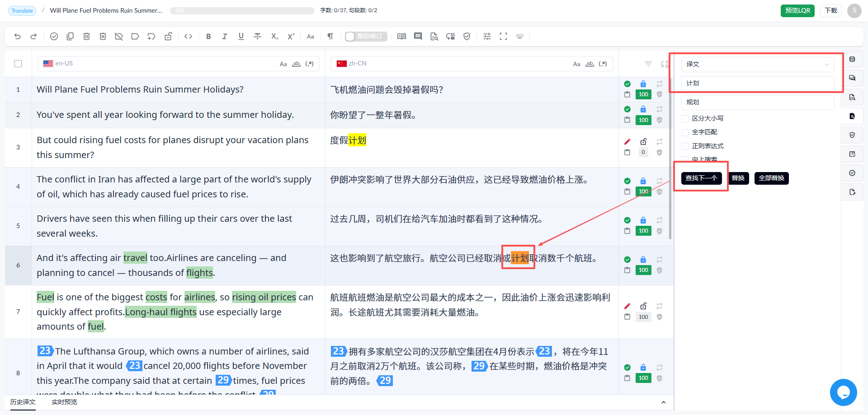
Task: Switch to the 实时预览 tab
Action: click(64, 402)
